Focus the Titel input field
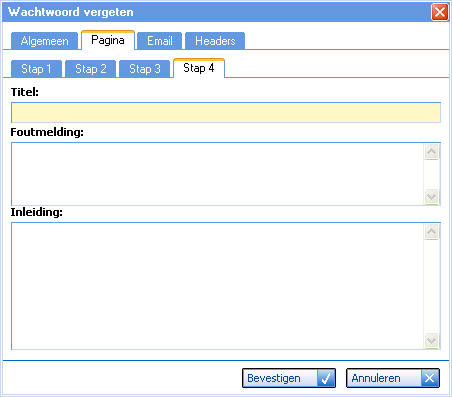452x397 pixels. point(226,113)
